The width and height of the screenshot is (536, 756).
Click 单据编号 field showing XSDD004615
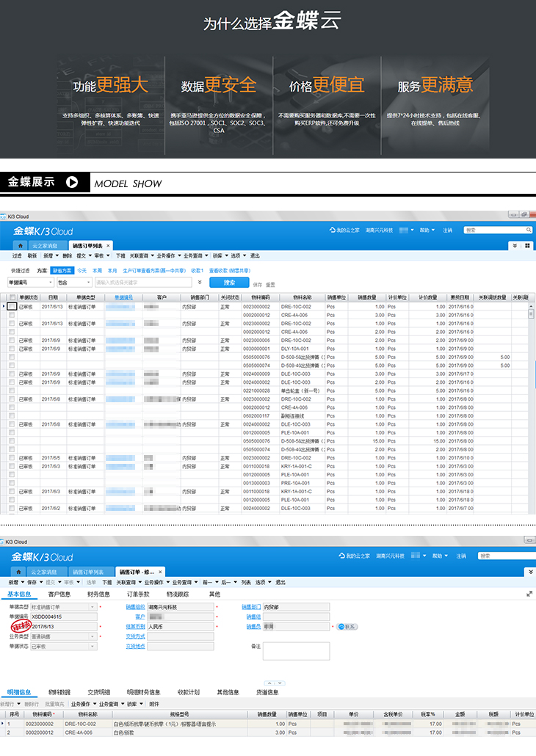point(64,617)
